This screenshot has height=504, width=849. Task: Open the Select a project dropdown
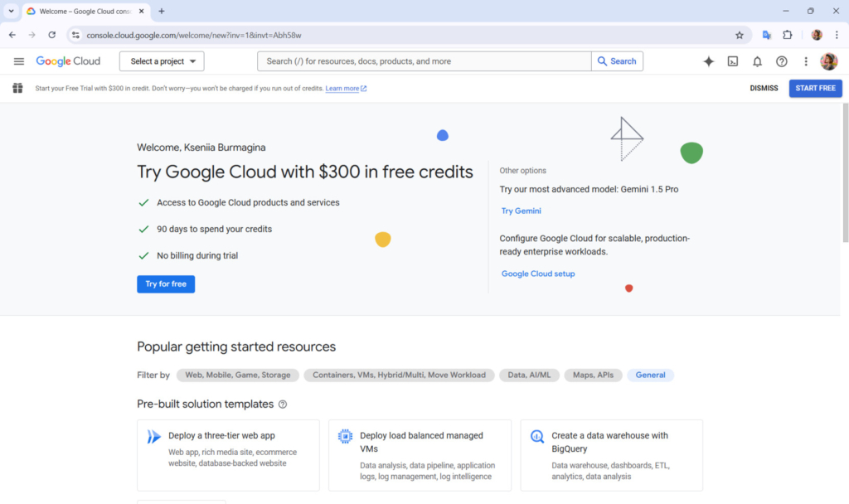click(x=161, y=61)
